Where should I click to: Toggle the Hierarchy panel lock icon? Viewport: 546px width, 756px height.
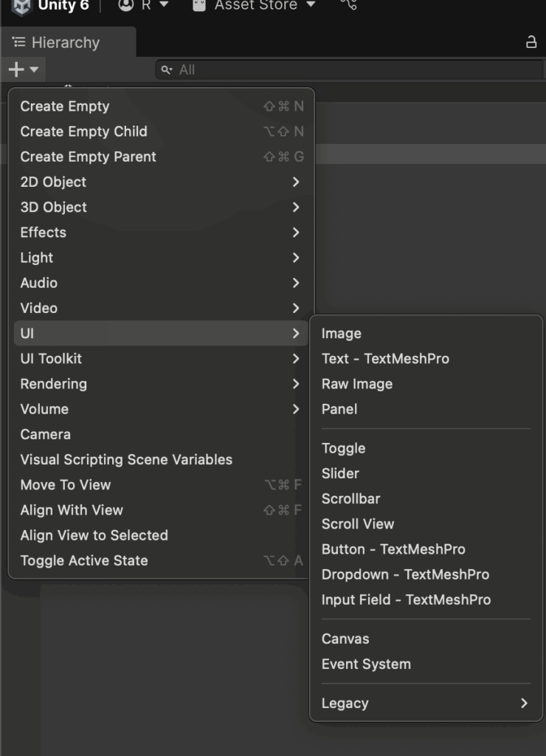pos(531,42)
